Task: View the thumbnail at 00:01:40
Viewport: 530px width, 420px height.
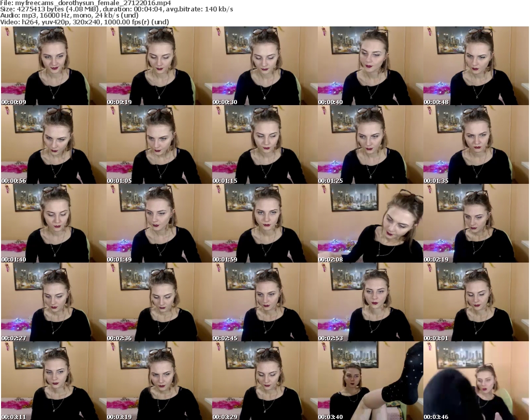Action: (x=54, y=224)
